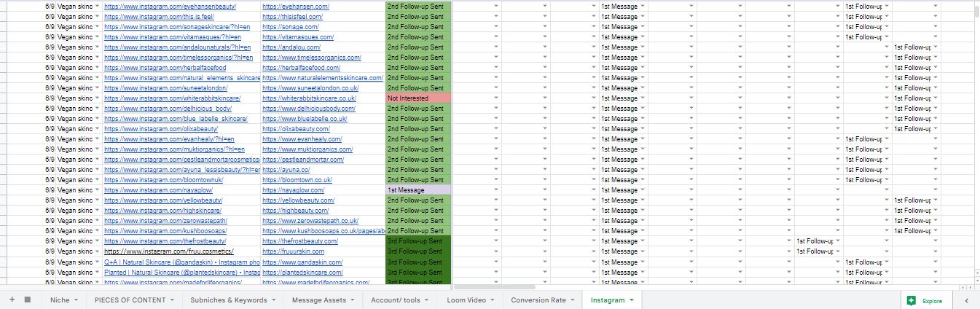Open Vegan skinc dropdown in nayaglow row
The height and width of the screenshot is (309, 980).
[98, 190]
